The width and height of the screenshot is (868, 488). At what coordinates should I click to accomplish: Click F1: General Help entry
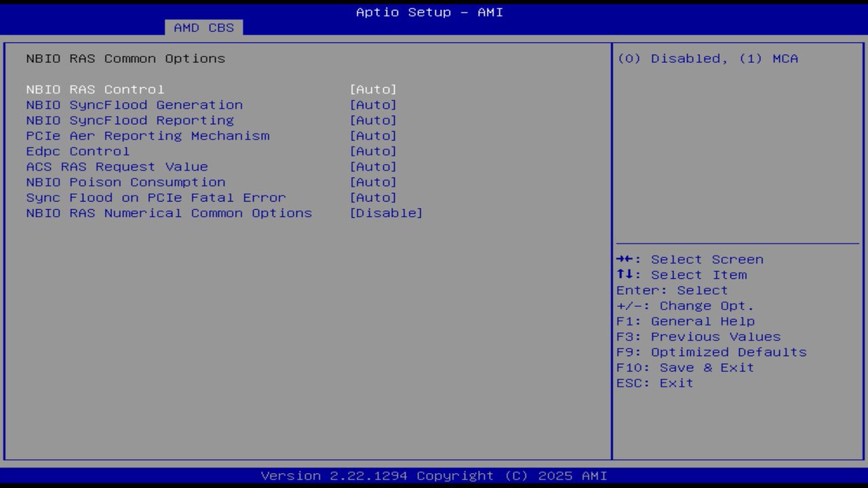(x=681, y=321)
